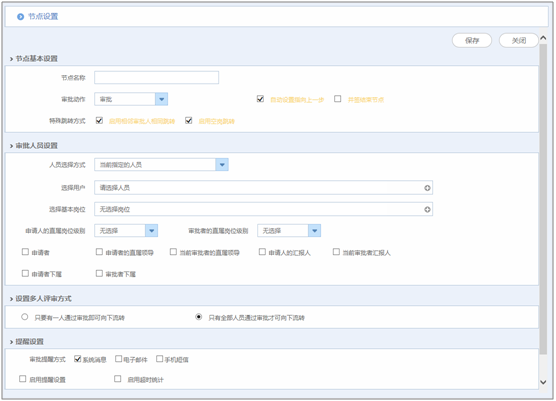This screenshot has width=556, height=401.
Task: Click the 关闭 button
Action: (518, 40)
